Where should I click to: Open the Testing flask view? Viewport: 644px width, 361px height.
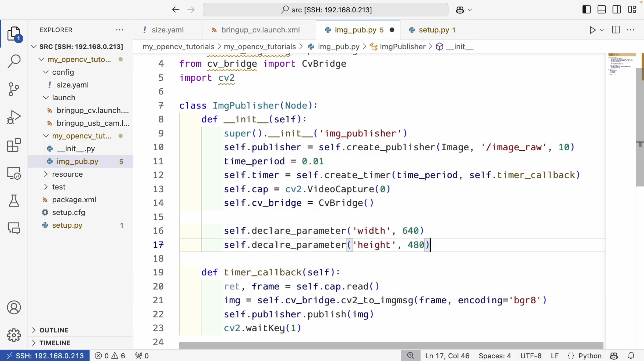(x=14, y=201)
